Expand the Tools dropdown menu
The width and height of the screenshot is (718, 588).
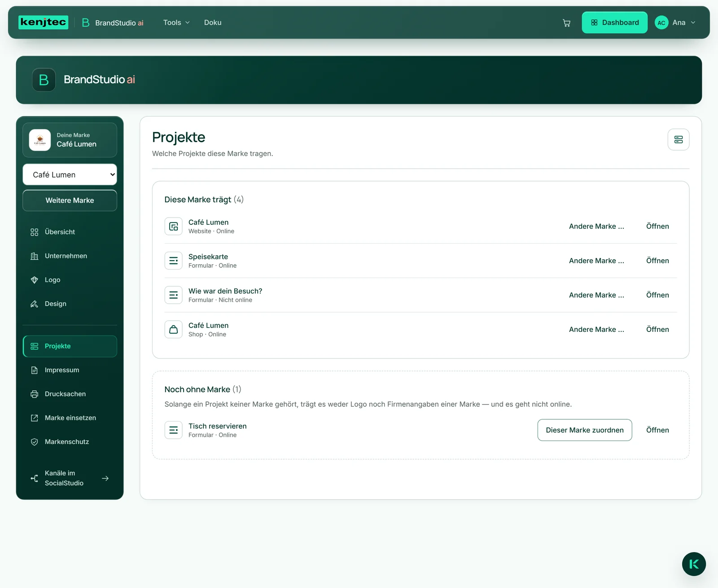176,22
